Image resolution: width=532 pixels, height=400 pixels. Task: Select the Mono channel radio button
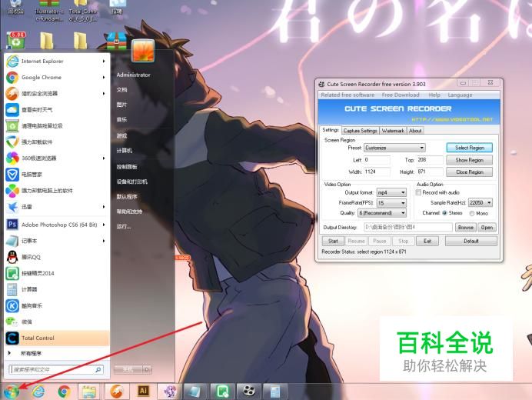click(x=472, y=213)
